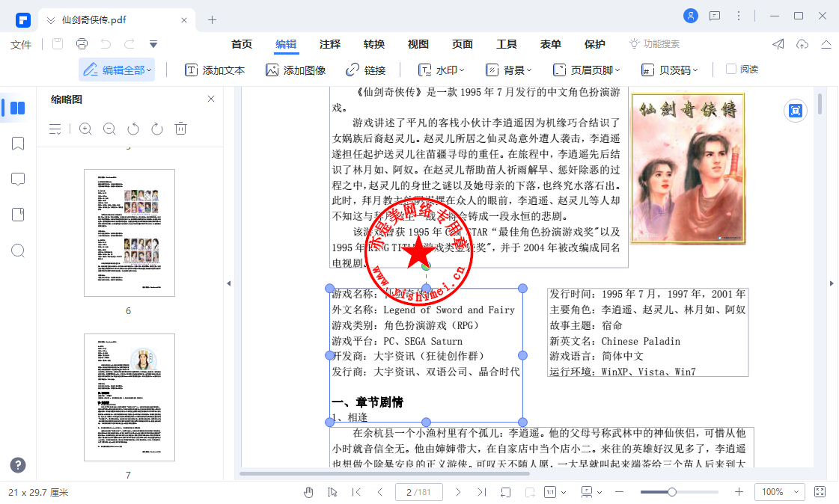
Task: Open the three-dot more options menu
Action: tap(739, 16)
